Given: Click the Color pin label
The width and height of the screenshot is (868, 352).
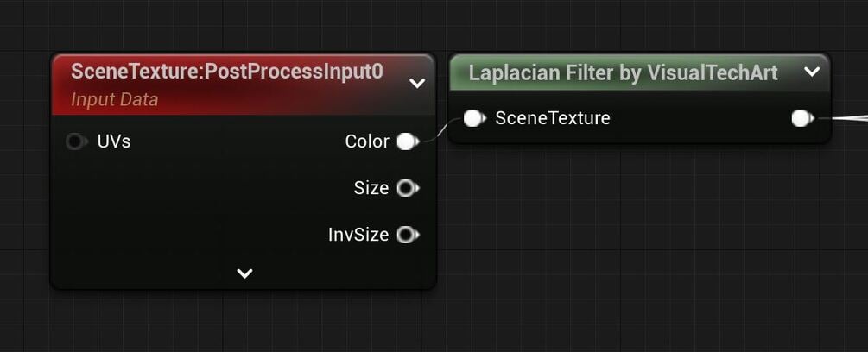Looking at the screenshot, I should point(367,141).
